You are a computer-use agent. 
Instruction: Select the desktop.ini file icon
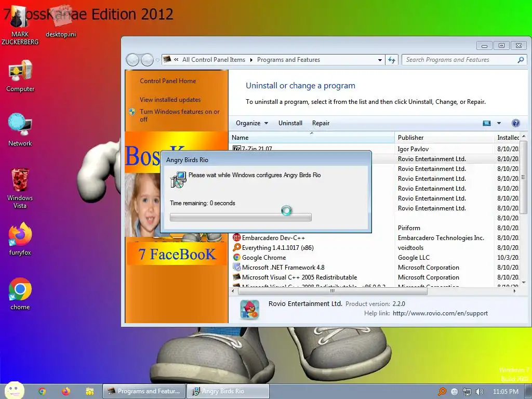pos(61,21)
